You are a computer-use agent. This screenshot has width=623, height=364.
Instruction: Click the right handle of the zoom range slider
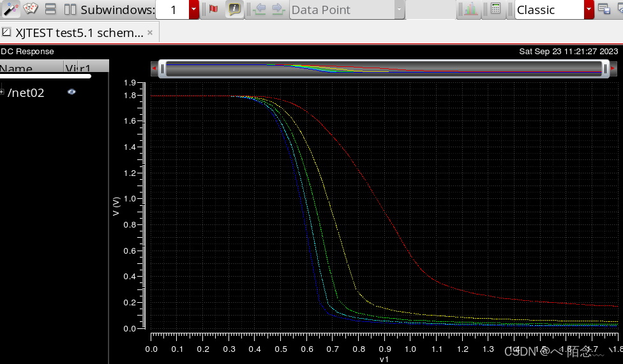pyautogui.click(x=606, y=69)
